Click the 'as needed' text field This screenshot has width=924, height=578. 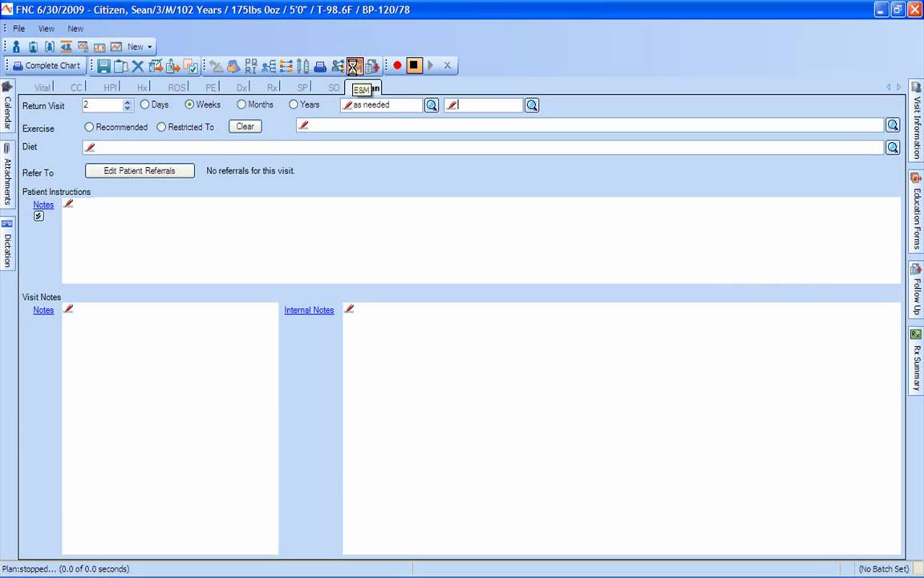382,105
